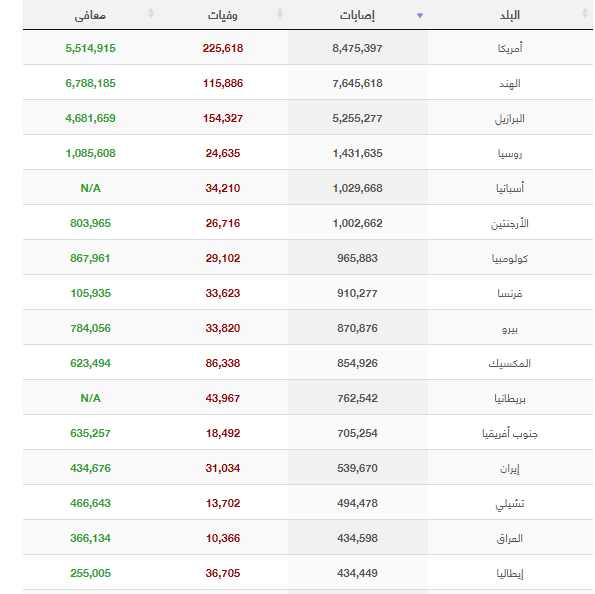The image size is (595, 594).
Task: Select the البلد column header
Action: [510, 15]
